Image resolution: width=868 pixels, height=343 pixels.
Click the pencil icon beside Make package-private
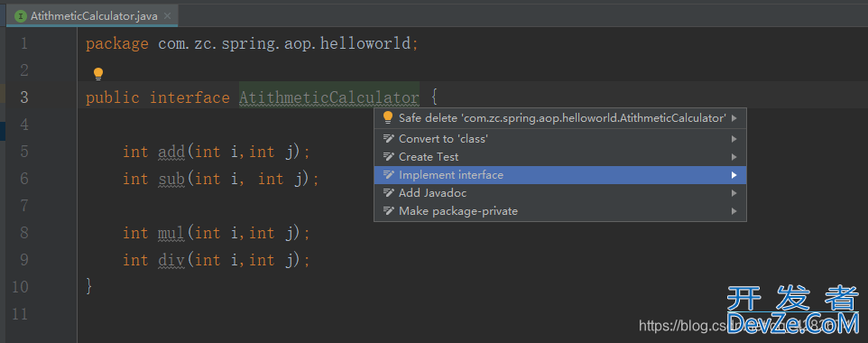pos(389,211)
